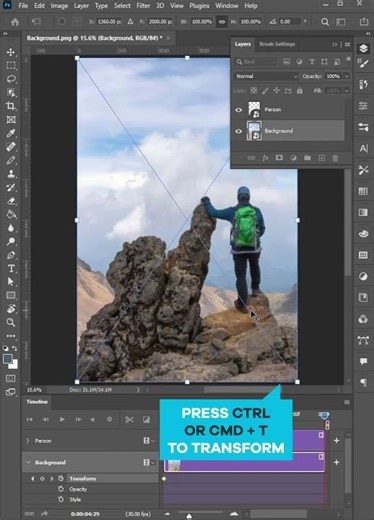The image size is (374, 520).
Task: Select the Lasso tool
Action: [11, 79]
